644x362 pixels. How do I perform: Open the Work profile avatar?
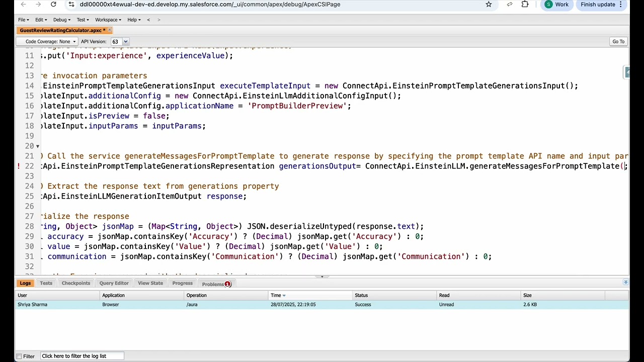click(557, 5)
